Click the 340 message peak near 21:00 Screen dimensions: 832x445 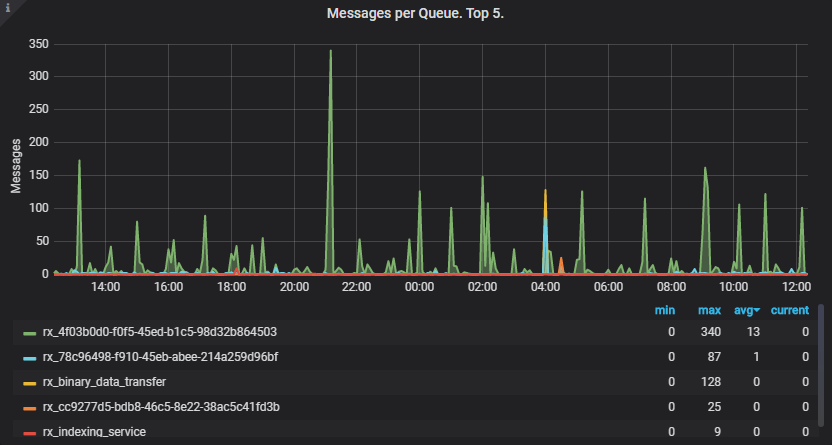330,52
